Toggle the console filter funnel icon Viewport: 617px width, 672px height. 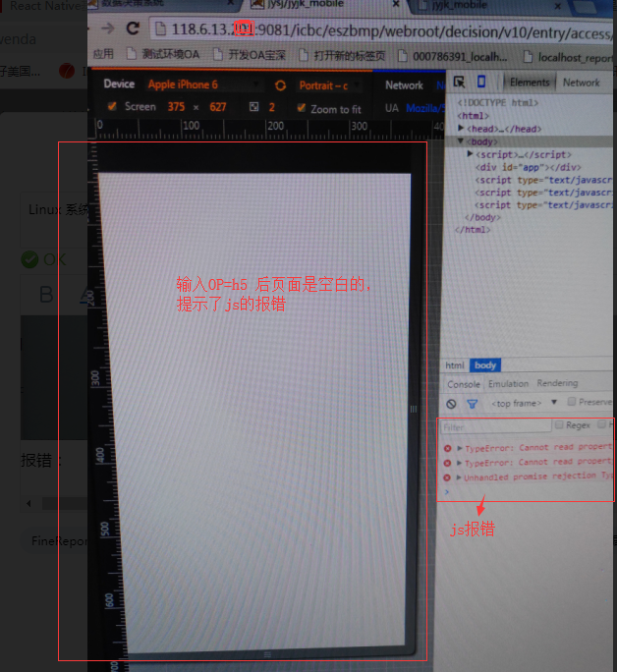(x=473, y=404)
